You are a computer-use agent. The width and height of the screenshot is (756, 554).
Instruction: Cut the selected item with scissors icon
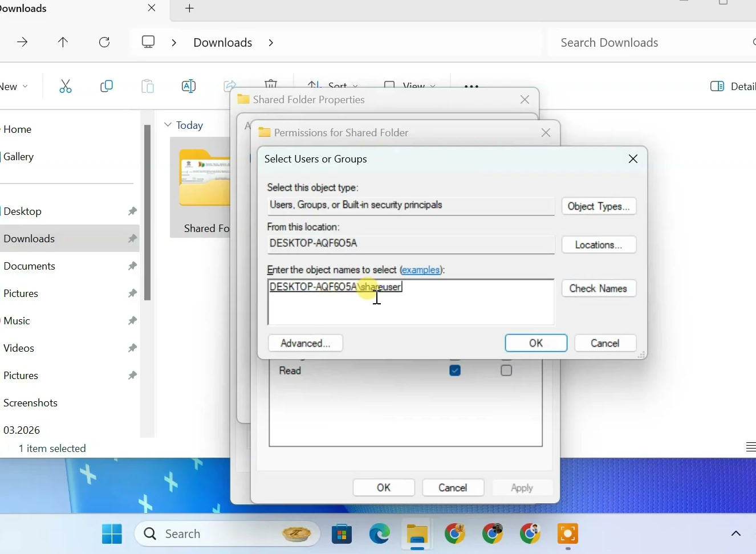tap(66, 86)
